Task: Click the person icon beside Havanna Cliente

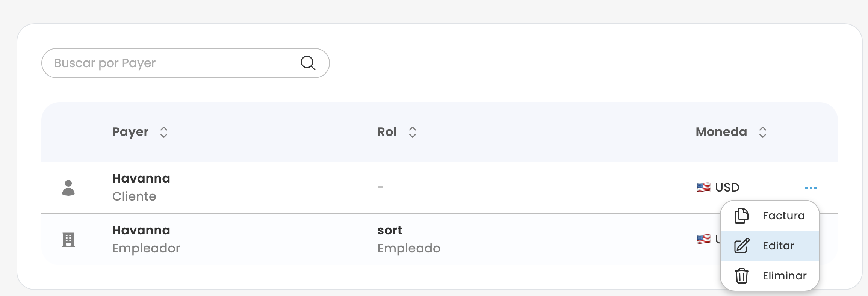Action: coord(68,187)
